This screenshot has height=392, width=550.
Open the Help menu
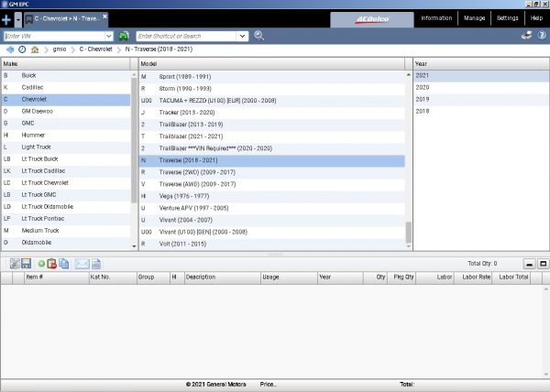click(536, 18)
